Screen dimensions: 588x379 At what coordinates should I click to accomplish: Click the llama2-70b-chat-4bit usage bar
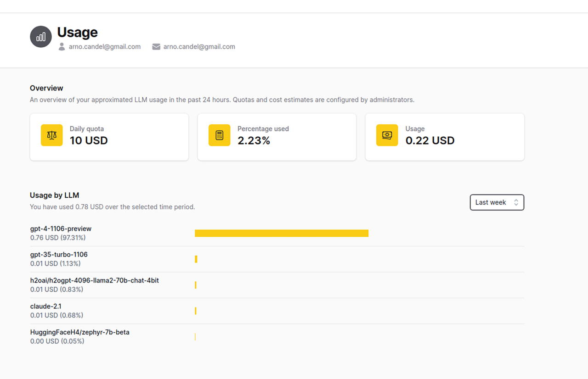tap(196, 285)
